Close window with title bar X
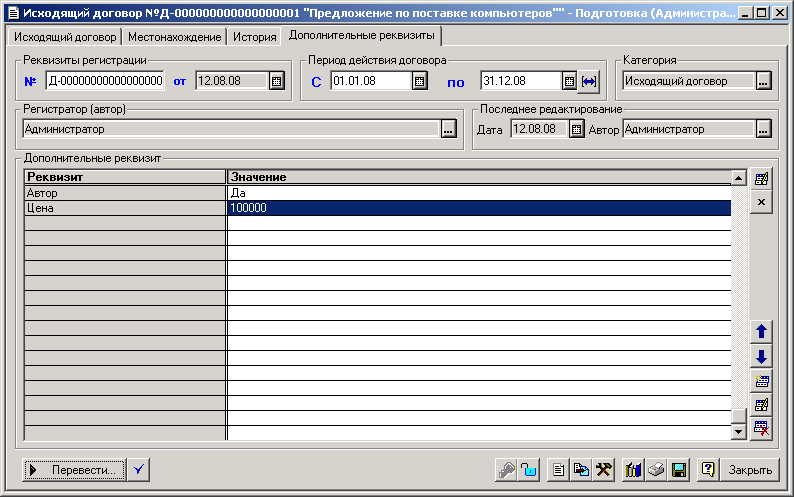The image size is (794, 497). coord(780,13)
